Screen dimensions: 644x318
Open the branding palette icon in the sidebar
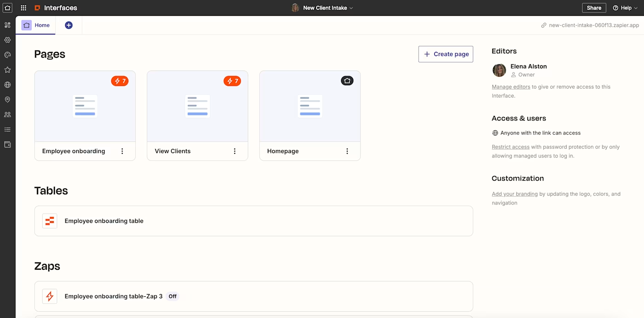tap(7, 55)
